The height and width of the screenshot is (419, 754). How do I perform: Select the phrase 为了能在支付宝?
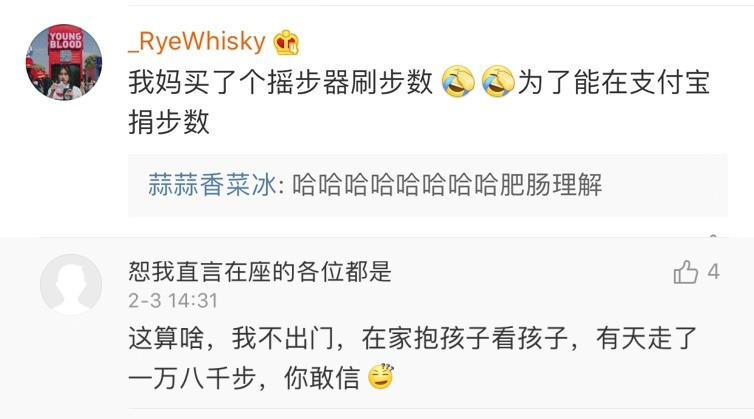point(614,82)
